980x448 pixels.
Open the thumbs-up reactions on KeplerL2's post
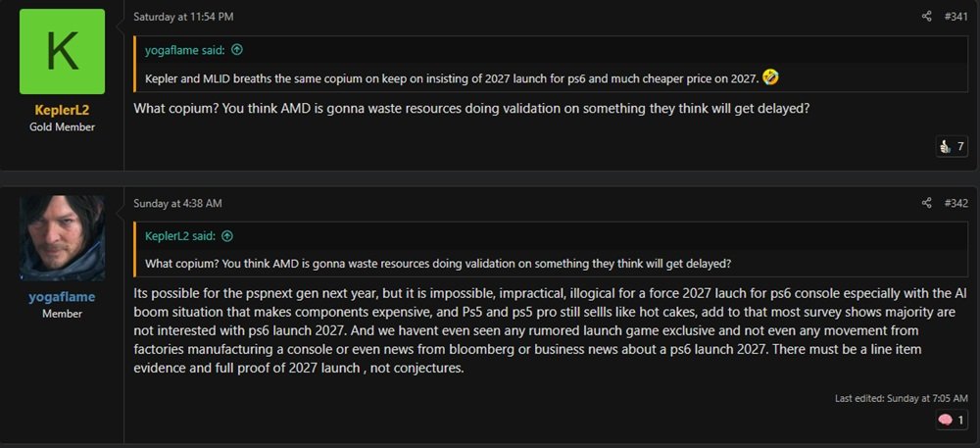[x=952, y=147]
